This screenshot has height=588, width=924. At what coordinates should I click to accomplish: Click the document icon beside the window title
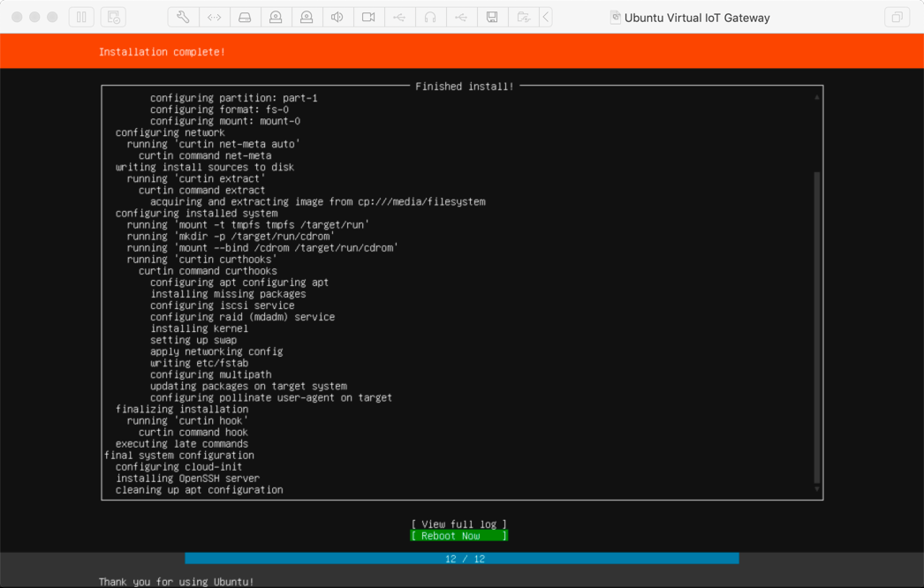tap(615, 17)
